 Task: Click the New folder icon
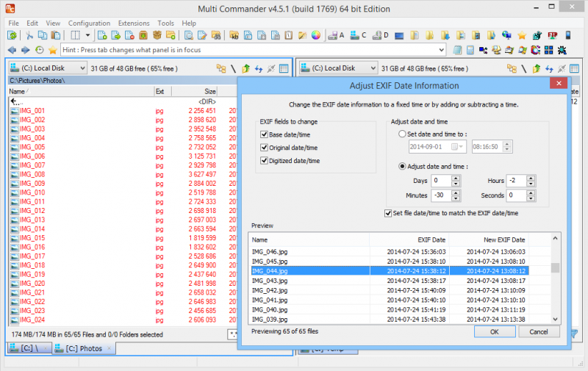point(171,35)
